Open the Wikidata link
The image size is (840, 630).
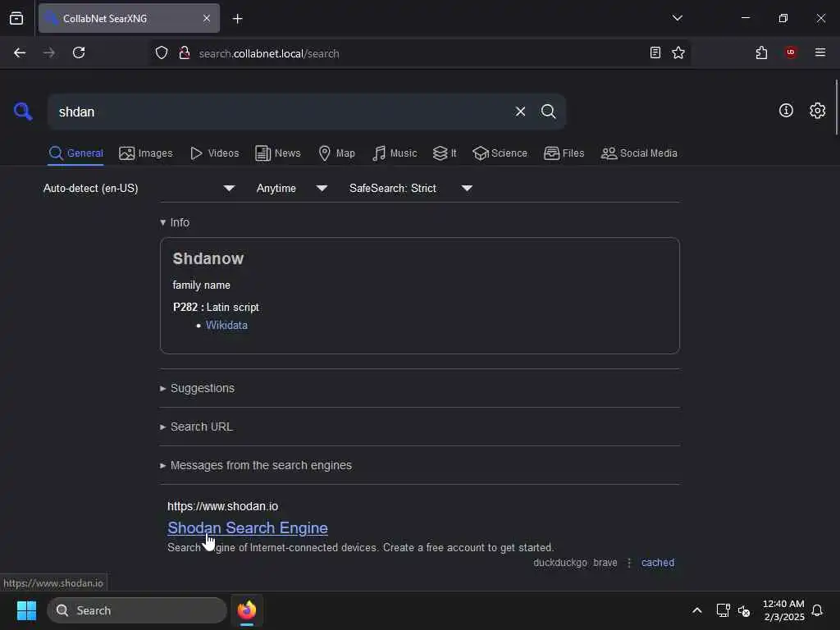(226, 325)
